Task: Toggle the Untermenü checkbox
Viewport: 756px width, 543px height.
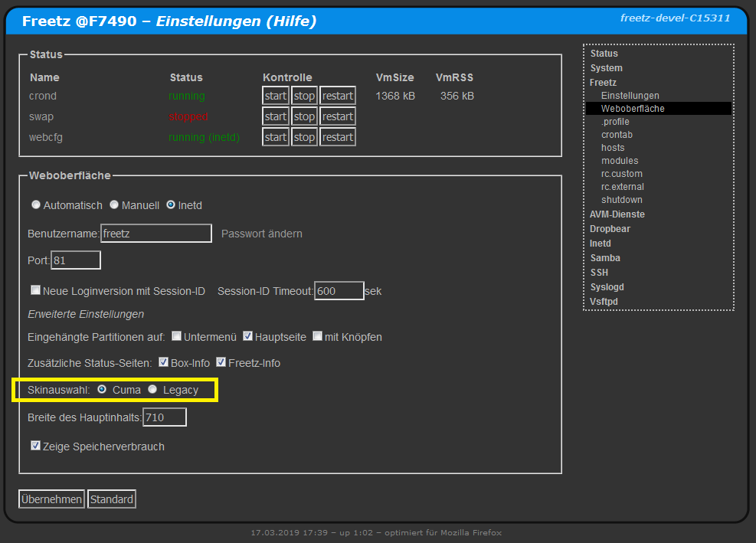Action: [x=176, y=337]
